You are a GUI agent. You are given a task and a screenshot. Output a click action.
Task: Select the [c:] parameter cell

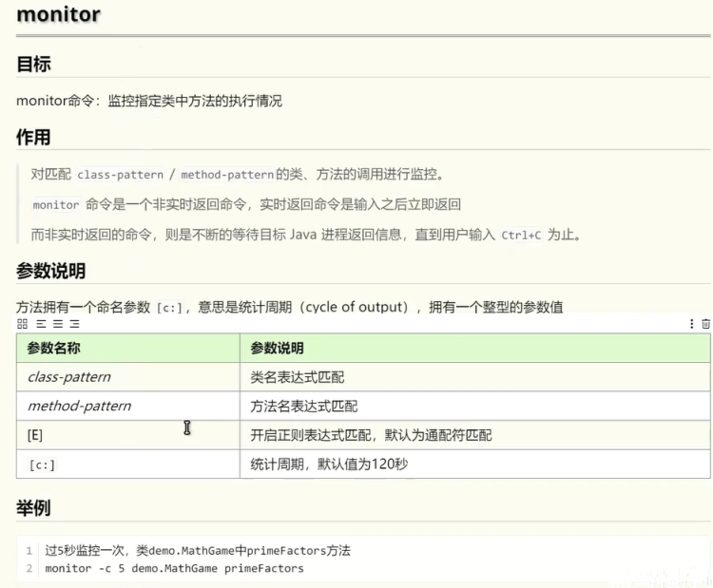pos(128,464)
